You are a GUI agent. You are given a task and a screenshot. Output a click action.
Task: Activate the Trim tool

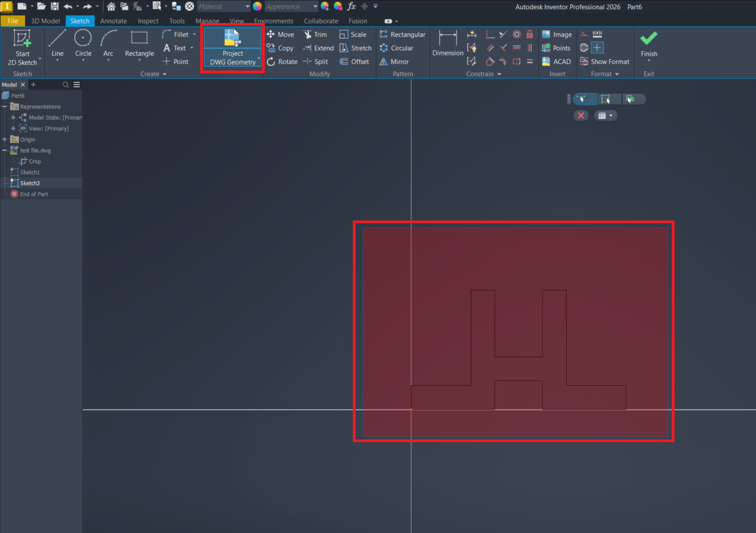pyautogui.click(x=315, y=34)
